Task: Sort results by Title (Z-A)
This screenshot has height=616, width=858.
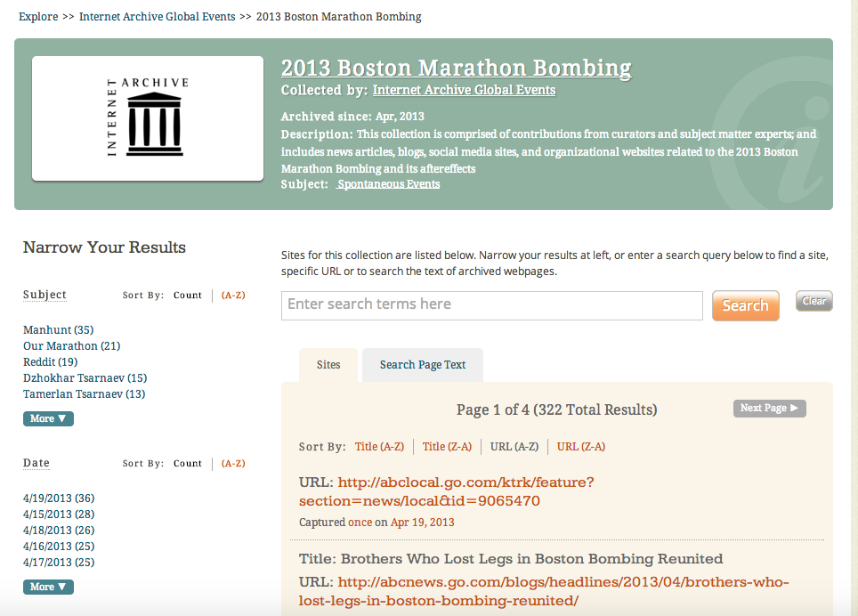Action: pos(447,447)
